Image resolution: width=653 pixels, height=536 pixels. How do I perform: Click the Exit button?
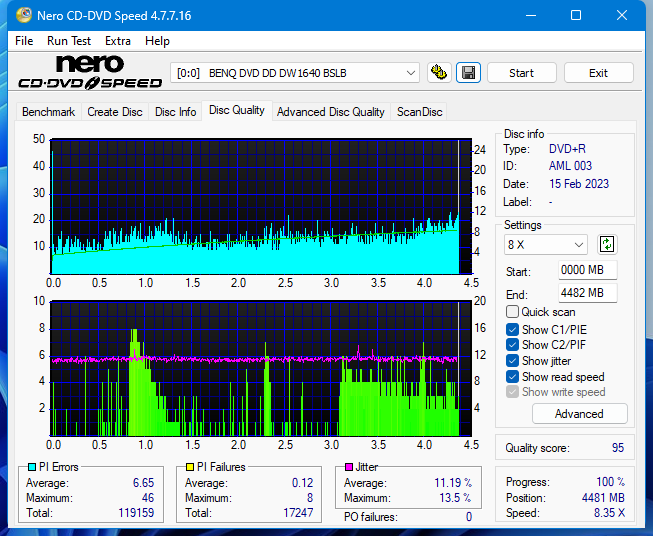point(598,73)
